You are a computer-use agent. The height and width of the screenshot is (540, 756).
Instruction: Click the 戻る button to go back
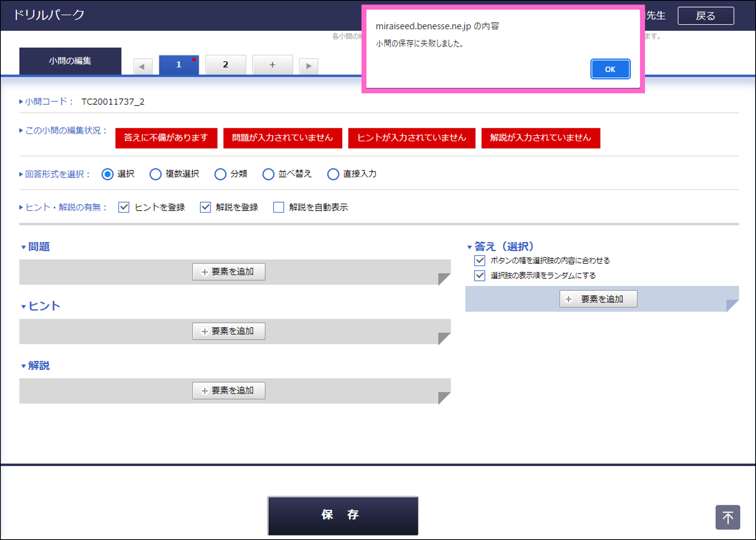coord(706,16)
